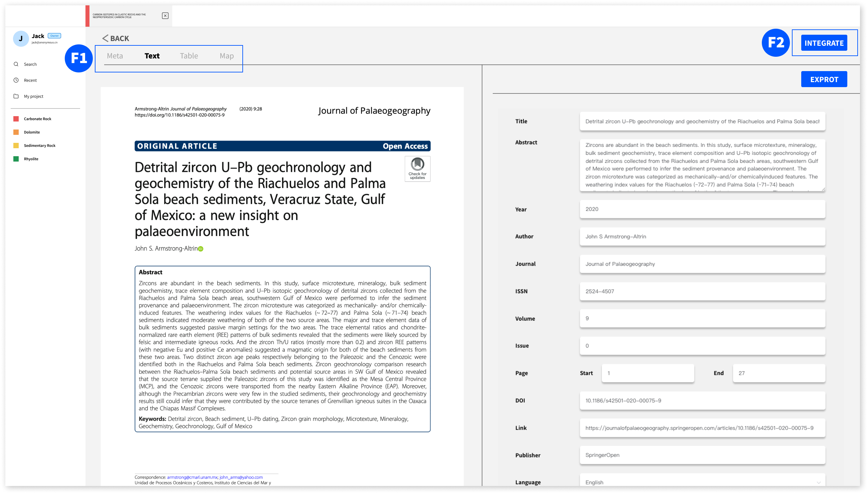868x494 pixels.
Task: Click Jack's avatar circle
Action: 21,39
